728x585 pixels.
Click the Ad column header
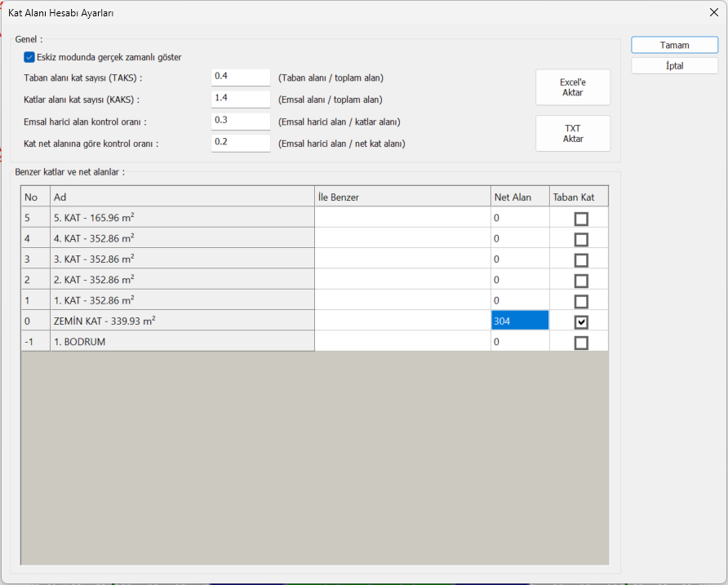(x=181, y=197)
